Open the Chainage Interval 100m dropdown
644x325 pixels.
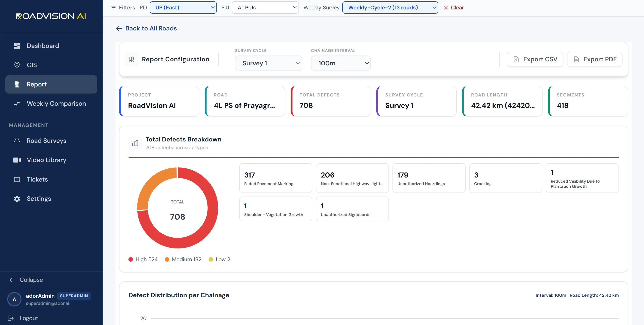(x=341, y=63)
